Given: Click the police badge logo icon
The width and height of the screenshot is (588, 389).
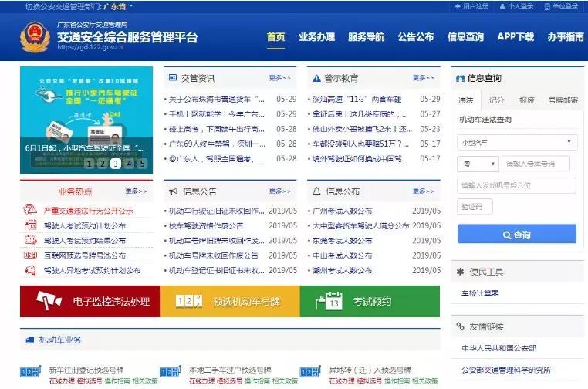Looking at the screenshot, I should (35, 37).
